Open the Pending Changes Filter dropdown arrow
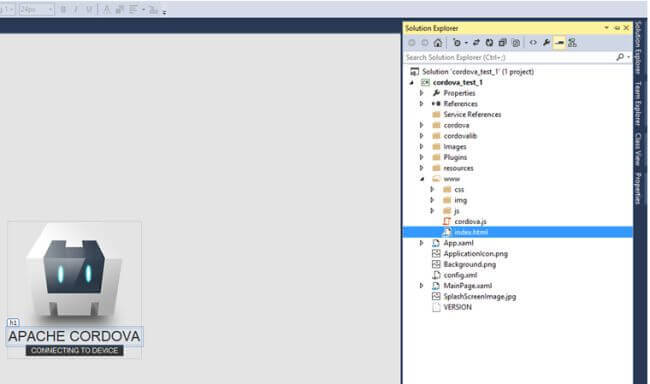Viewport: 650px width, 384px height. [x=466, y=43]
